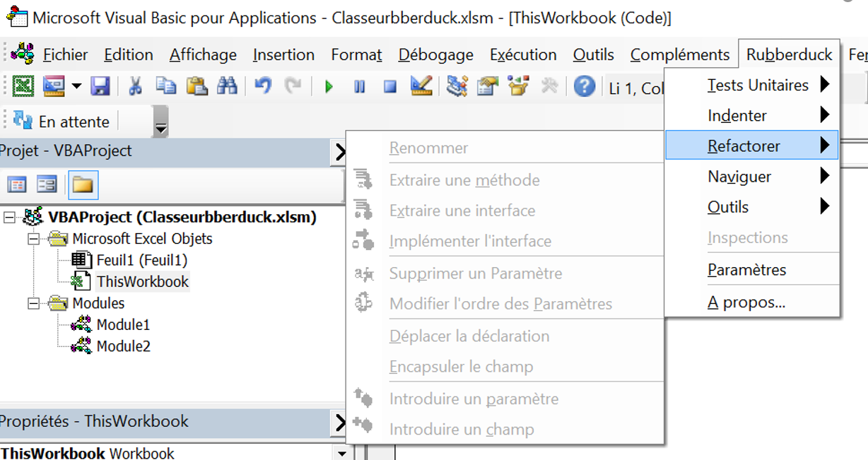Select Module1 in the project tree

point(123,325)
